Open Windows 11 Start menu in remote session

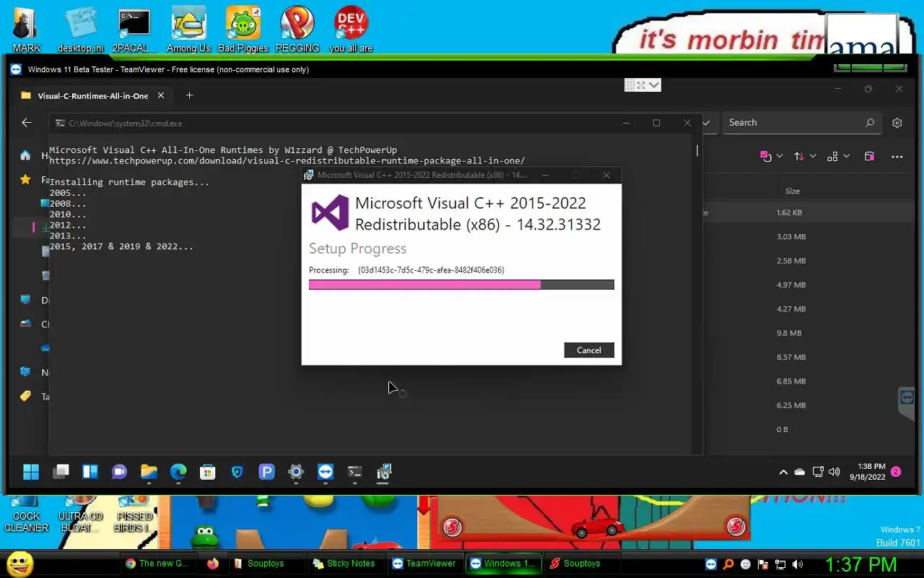[x=31, y=473]
